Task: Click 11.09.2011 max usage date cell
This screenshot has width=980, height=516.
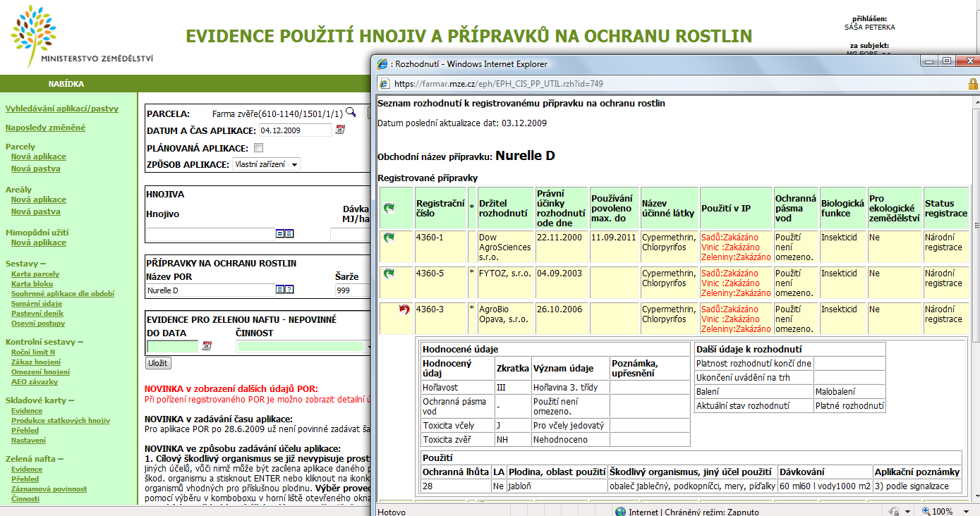Action: 614,247
